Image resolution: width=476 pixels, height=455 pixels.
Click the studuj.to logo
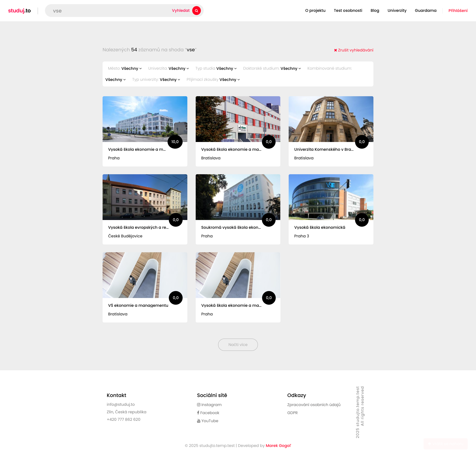pos(19,11)
